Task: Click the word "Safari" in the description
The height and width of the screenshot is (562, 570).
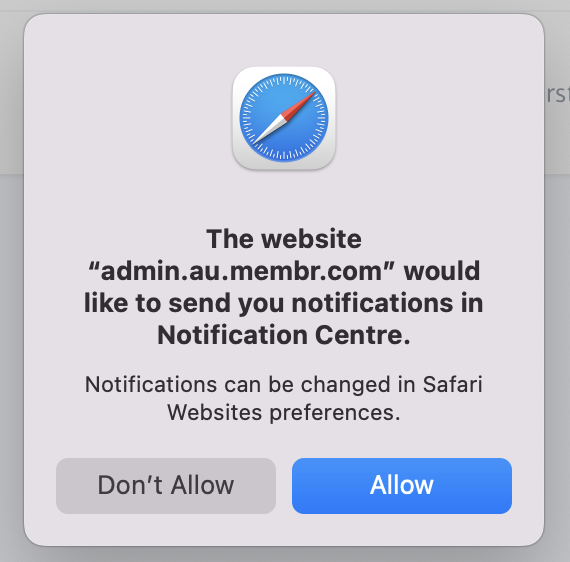Action: click(453, 384)
